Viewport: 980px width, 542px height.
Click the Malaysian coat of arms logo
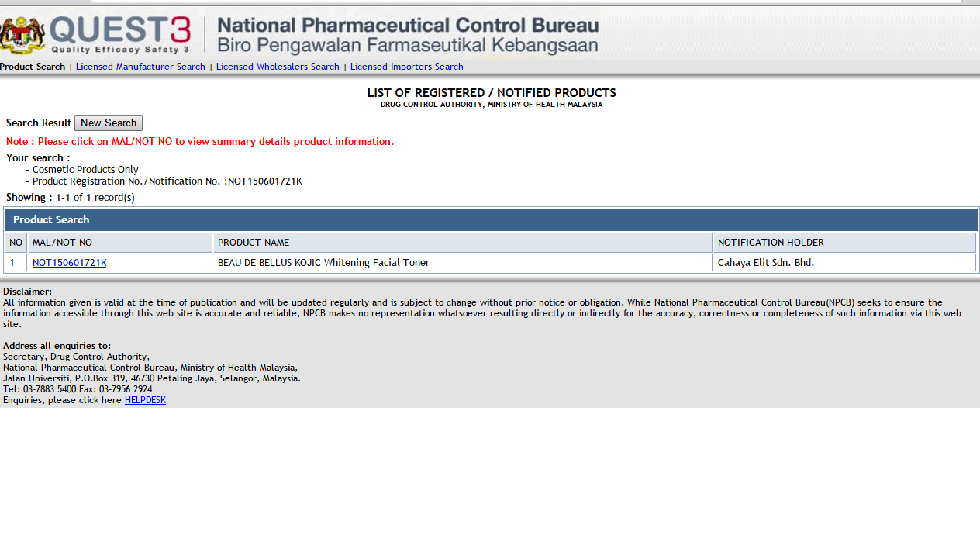(x=23, y=34)
